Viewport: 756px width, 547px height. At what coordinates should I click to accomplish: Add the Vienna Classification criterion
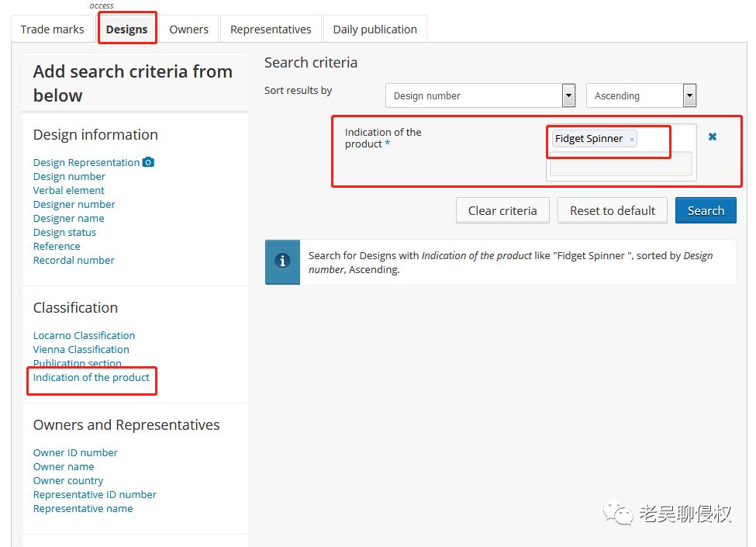pos(81,349)
